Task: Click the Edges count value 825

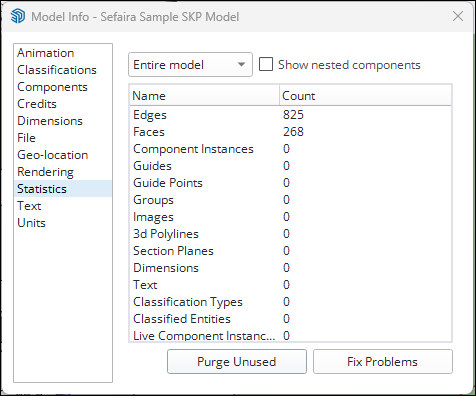Action: pos(293,115)
